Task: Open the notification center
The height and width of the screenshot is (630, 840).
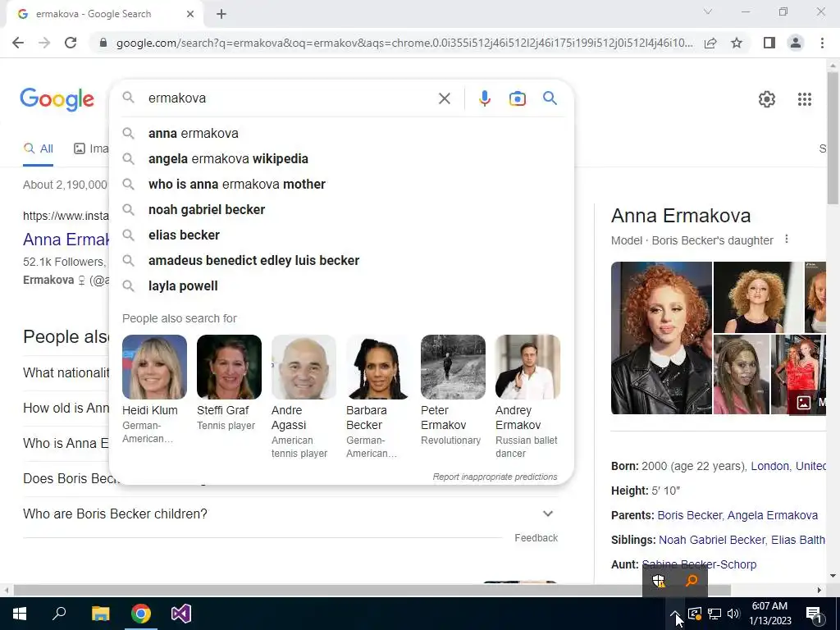Action: (x=814, y=614)
